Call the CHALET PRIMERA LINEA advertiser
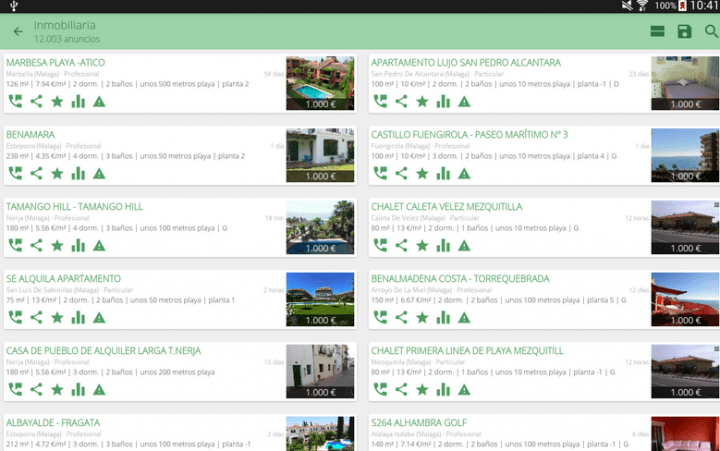This screenshot has height=451, width=720. [380, 389]
